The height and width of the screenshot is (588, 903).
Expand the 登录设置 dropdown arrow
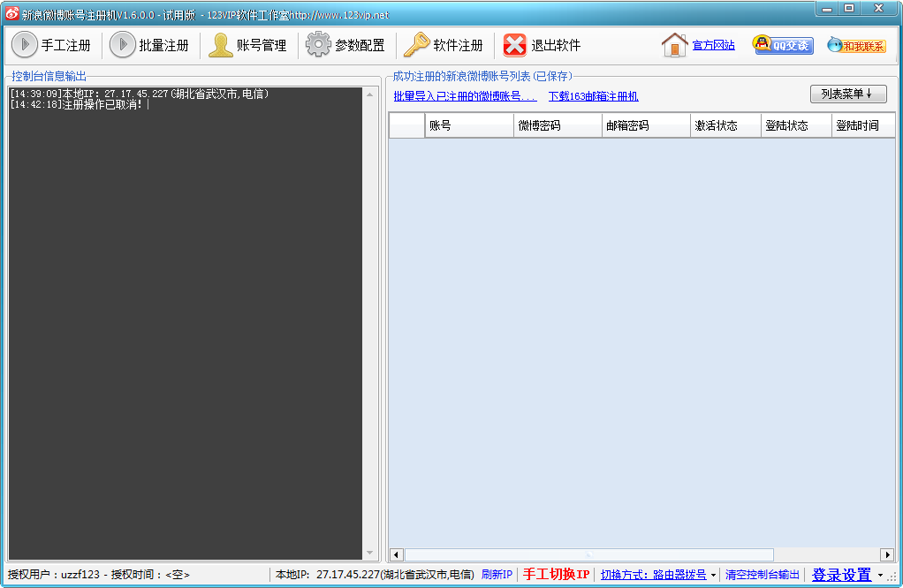[x=880, y=575]
